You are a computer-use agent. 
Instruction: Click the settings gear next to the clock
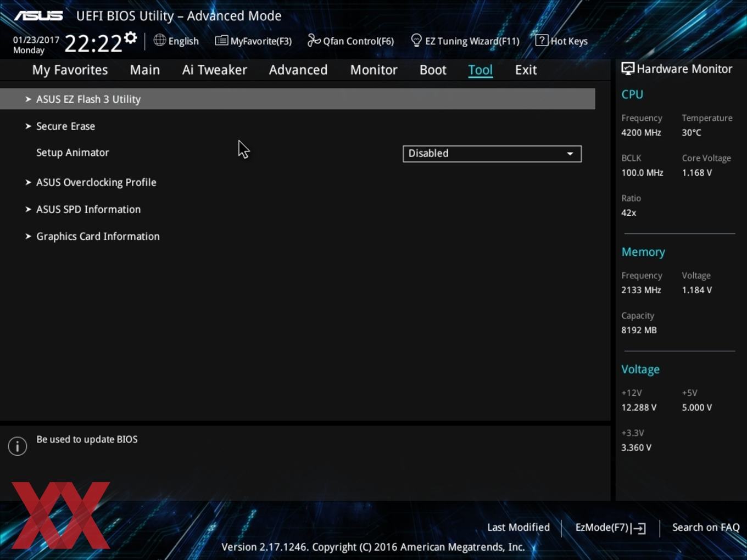click(130, 38)
